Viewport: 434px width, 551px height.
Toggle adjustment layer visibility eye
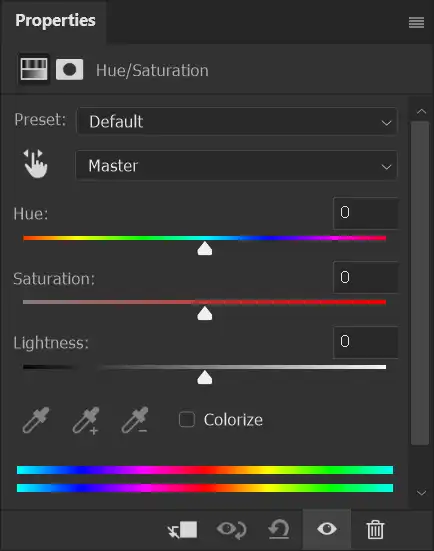point(327,529)
